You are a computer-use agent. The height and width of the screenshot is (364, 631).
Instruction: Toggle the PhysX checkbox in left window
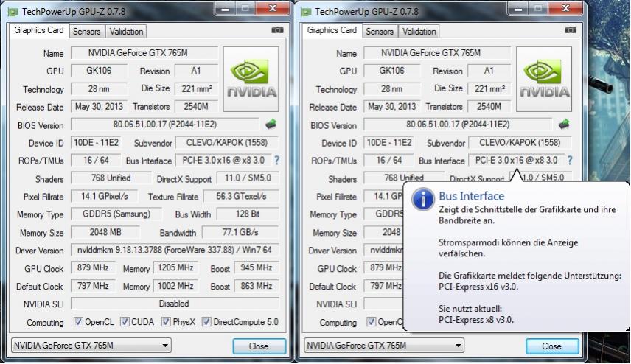coord(166,322)
